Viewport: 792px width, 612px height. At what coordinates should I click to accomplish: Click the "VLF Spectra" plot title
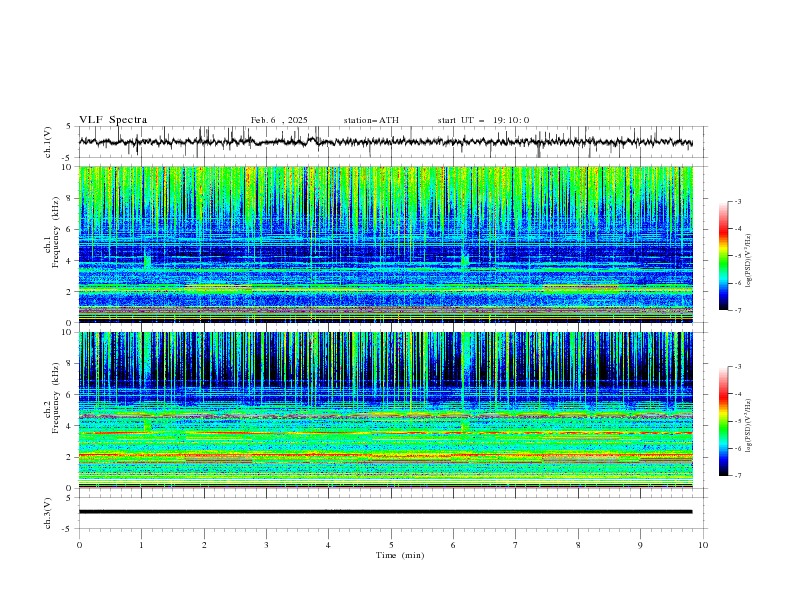(113, 120)
